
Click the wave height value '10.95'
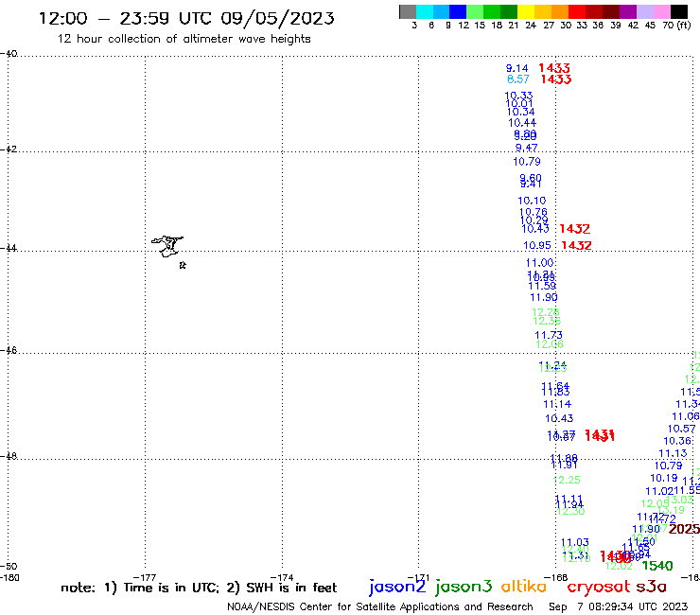(537, 245)
